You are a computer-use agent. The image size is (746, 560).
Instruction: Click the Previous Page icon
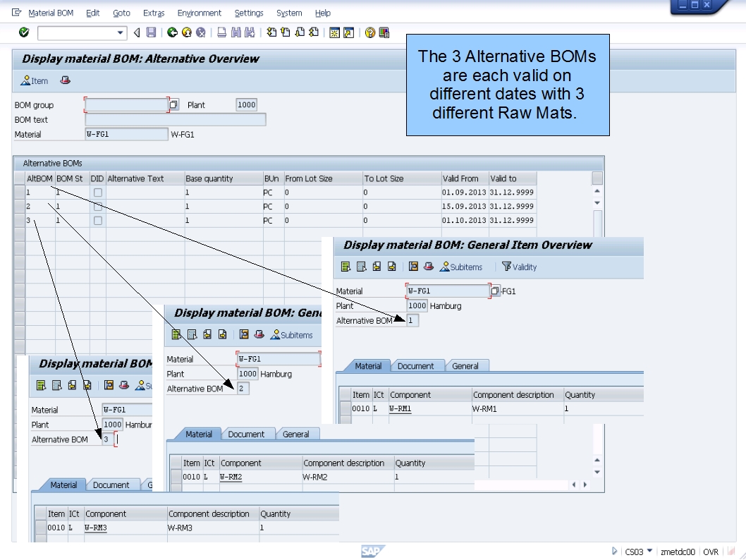(286, 32)
